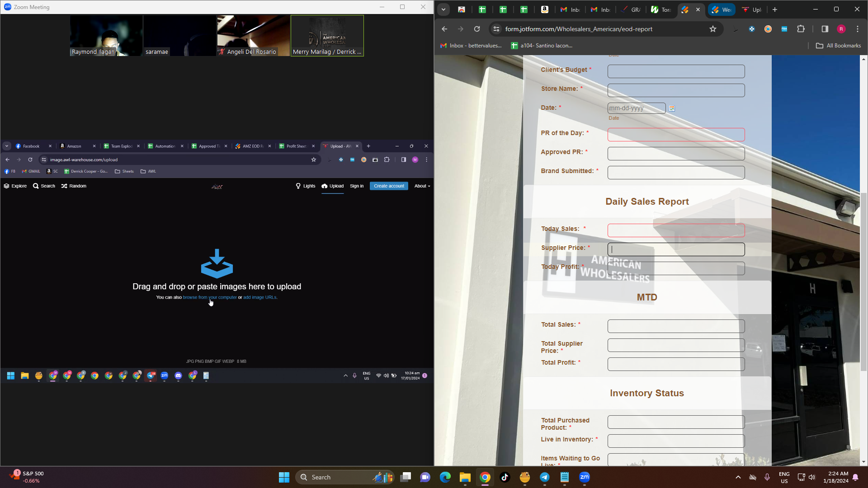This screenshot has height=488, width=868.
Task: Click the blue extension icon after the star
Action: [752, 29]
